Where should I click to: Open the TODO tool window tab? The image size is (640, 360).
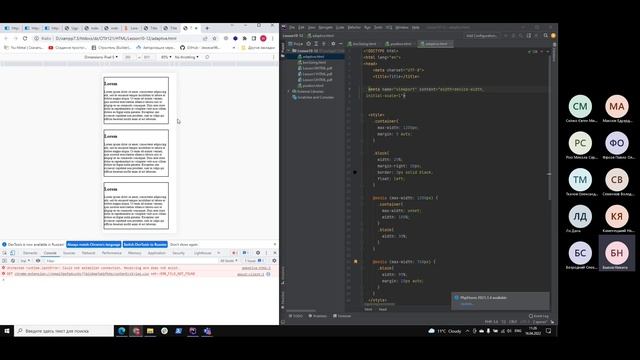[296, 316]
